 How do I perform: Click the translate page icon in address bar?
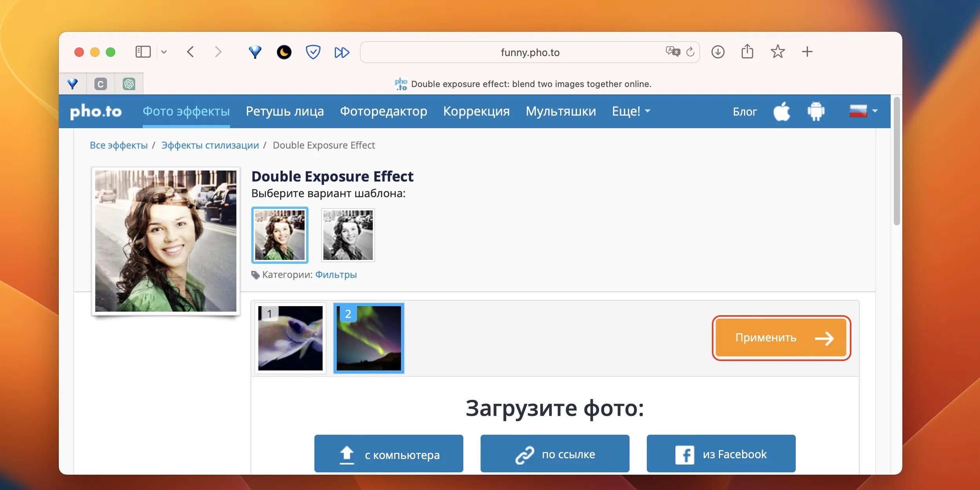point(673,51)
